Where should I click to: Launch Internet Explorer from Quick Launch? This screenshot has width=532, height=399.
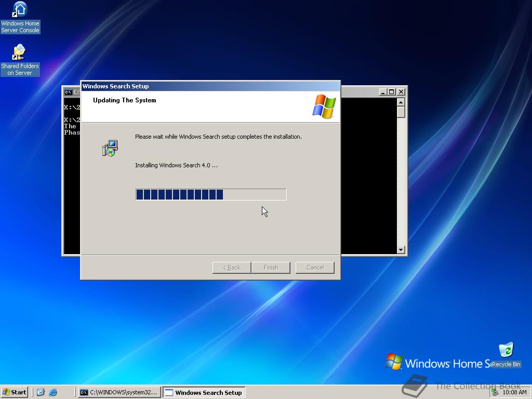53,392
